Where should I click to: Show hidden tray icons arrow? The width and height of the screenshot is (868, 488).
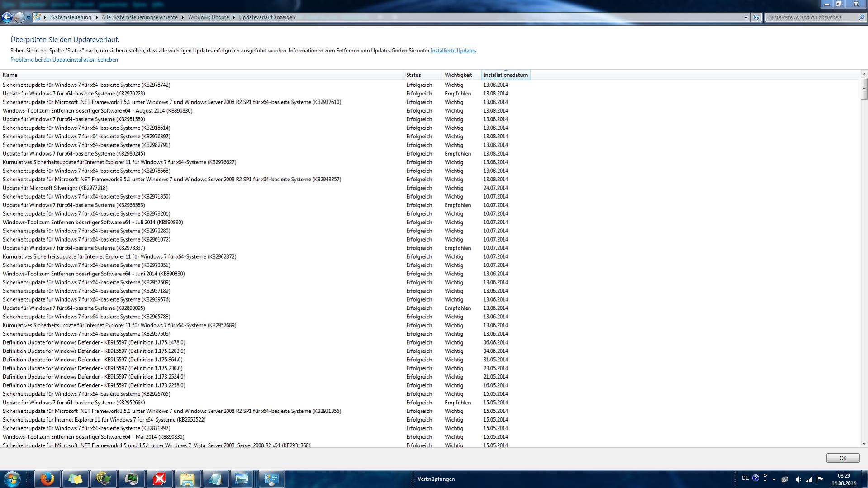click(x=773, y=479)
